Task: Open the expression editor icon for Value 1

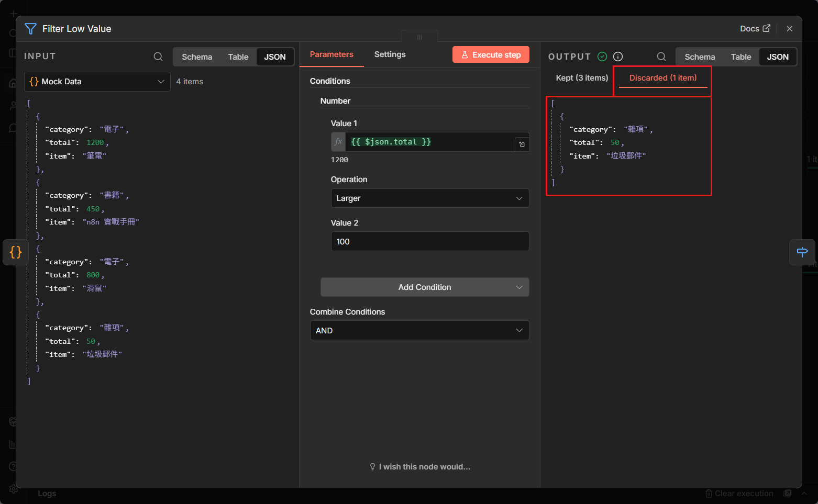Action: (x=522, y=144)
